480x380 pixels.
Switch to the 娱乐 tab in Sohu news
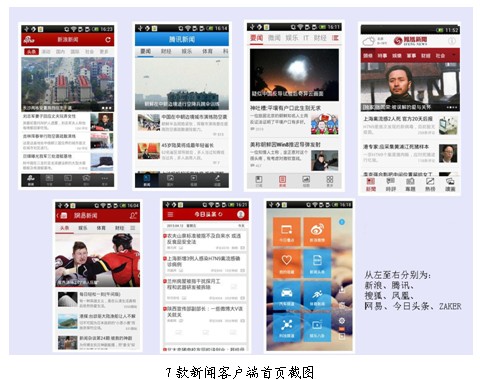[x=292, y=38]
